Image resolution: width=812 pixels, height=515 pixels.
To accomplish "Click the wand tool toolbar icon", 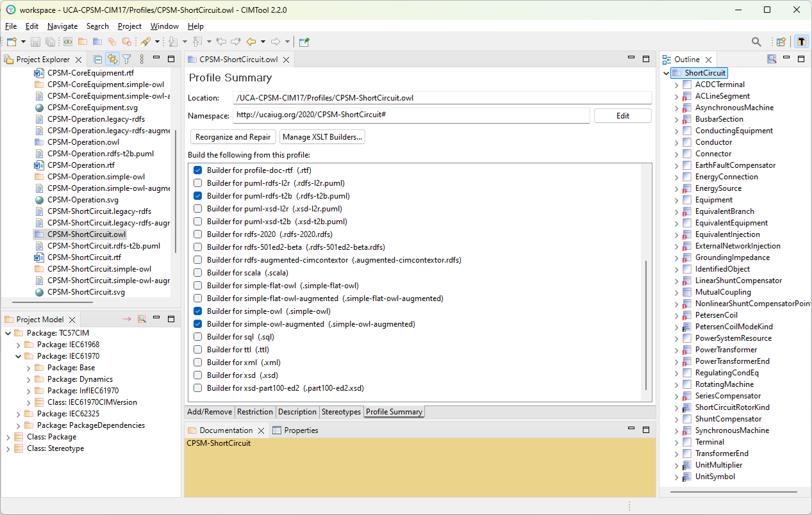I will 145,42.
